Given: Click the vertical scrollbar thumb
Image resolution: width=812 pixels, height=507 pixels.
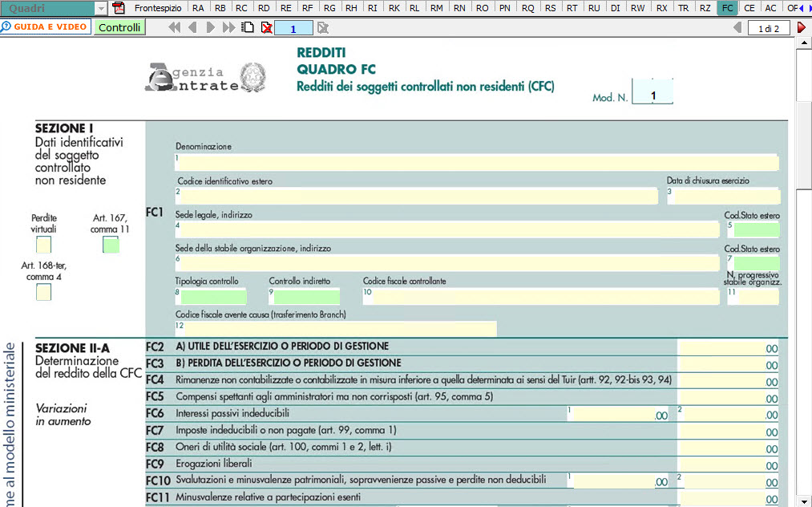Looking at the screenshot, I should point(804,145).
